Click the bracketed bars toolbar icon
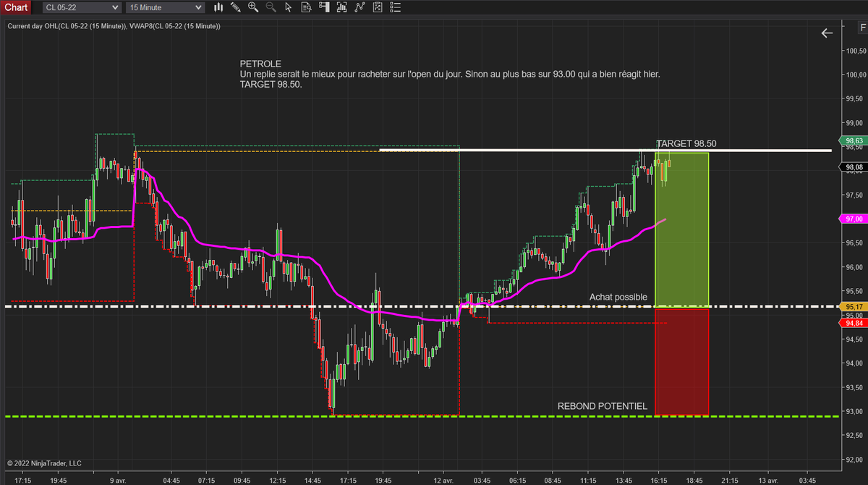The height and width of the screenshot is (485, 868). (x=341, y=7)
